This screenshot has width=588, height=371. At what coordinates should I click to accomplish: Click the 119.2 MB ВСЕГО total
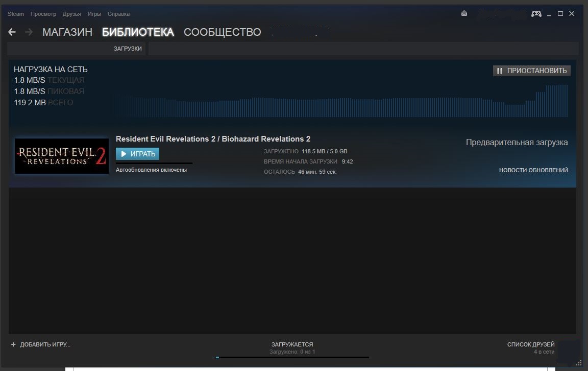[43, 103]
